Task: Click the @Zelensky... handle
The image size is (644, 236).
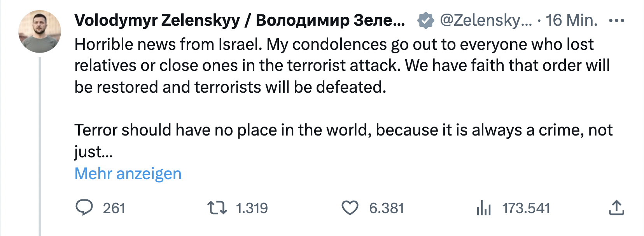Action: [485, 20]
